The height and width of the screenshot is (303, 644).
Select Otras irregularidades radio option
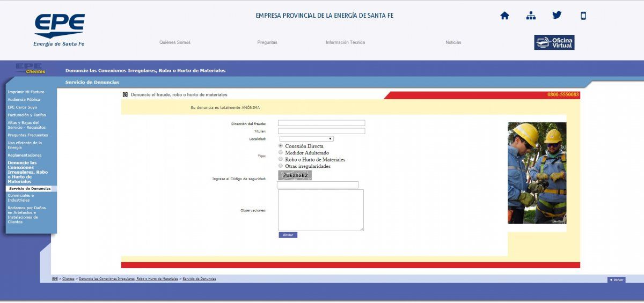pyautogui.click(x=281, y=166)
